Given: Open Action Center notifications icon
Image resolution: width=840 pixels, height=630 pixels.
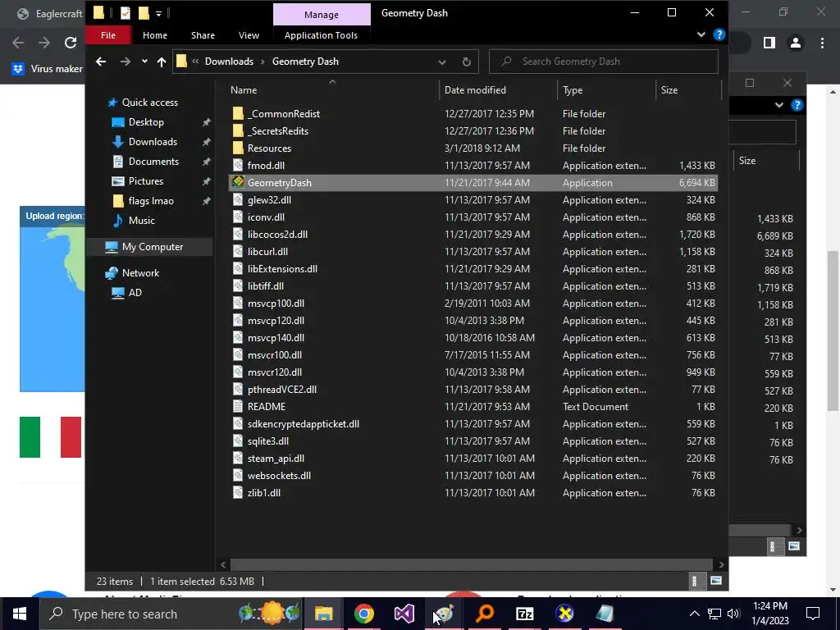Looking at the screenshot, I should [813, 614].
